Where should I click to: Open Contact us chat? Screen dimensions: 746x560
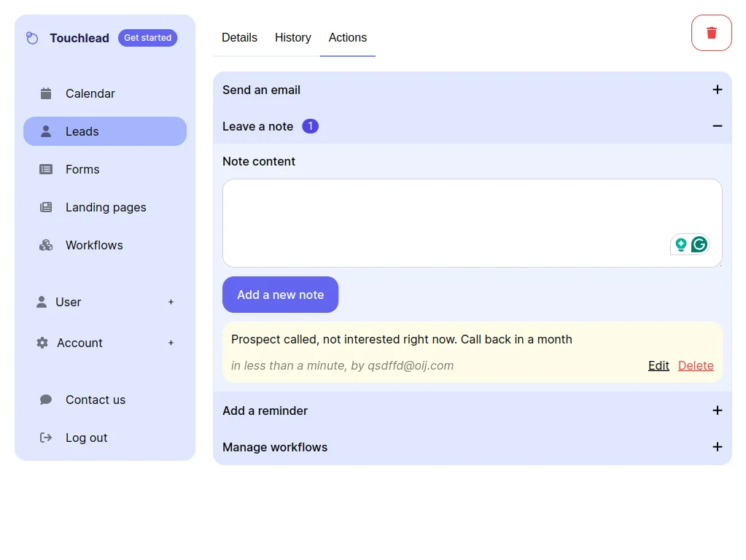(x=96, y=400)
